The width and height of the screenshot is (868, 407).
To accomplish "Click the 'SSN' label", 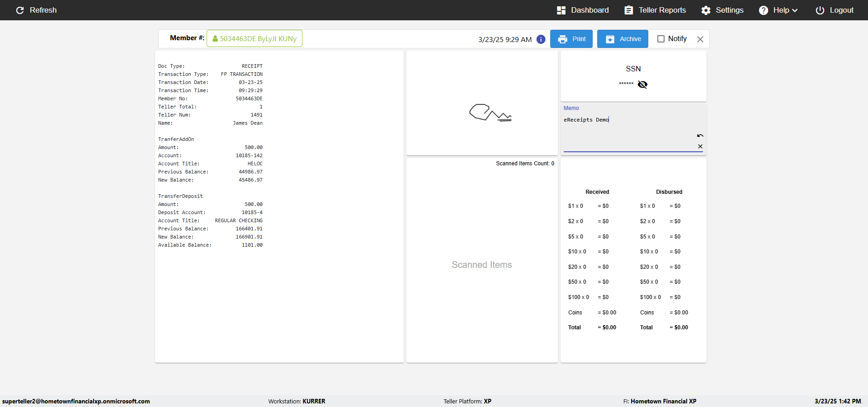I will pyautogui.click(x=633, y=69).
